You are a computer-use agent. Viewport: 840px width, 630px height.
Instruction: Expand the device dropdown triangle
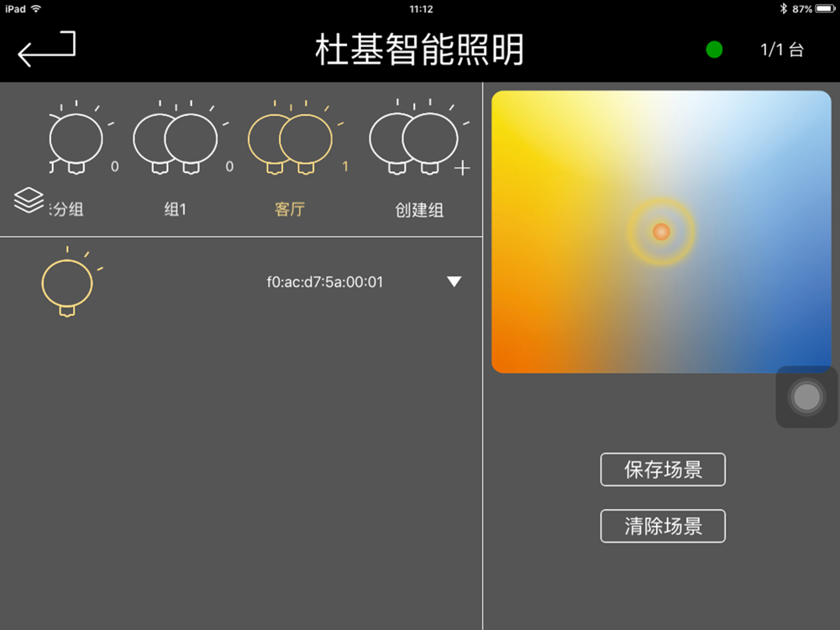coord(454,281)
